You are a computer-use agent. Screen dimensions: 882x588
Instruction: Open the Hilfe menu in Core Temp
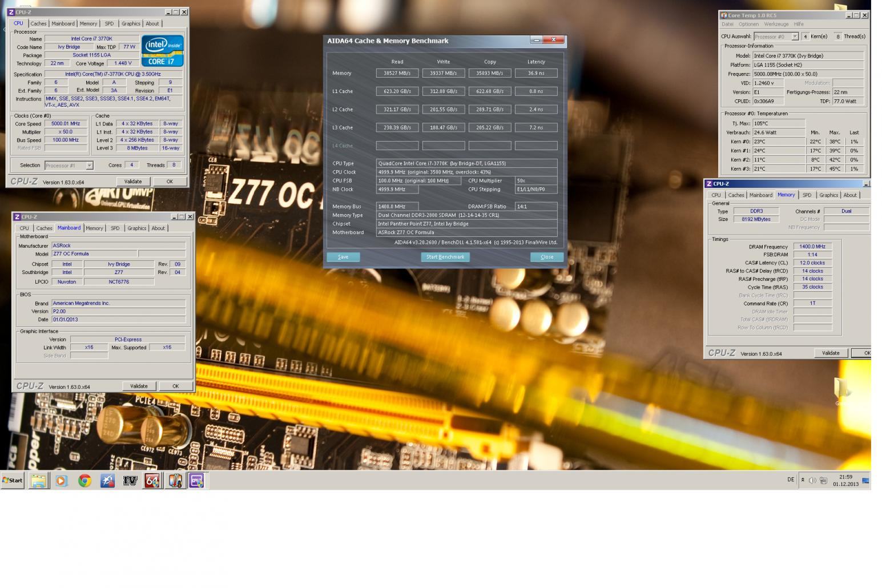pyautogui.click(x=799, y=24)
